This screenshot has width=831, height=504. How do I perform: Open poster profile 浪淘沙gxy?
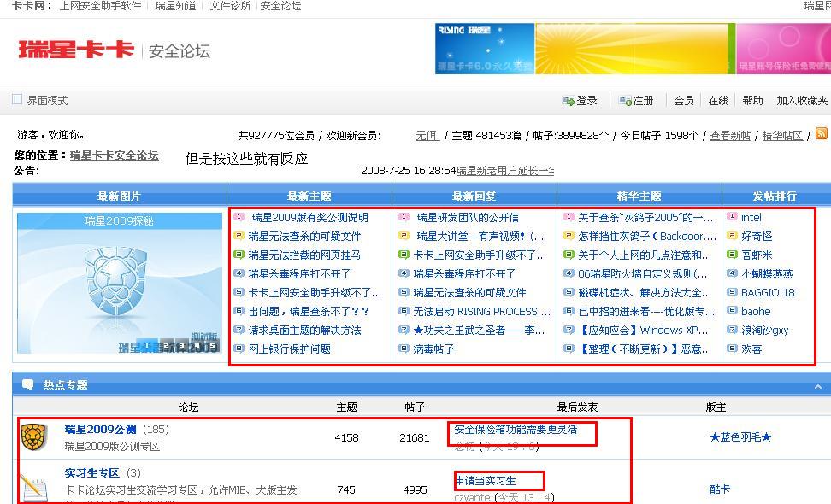765,331
